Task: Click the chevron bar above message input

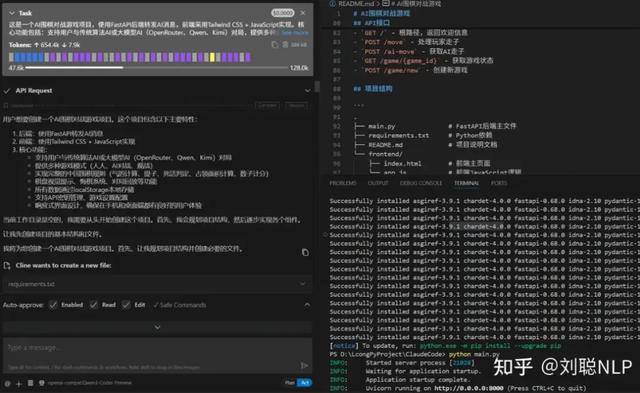Action: (157, 327)
